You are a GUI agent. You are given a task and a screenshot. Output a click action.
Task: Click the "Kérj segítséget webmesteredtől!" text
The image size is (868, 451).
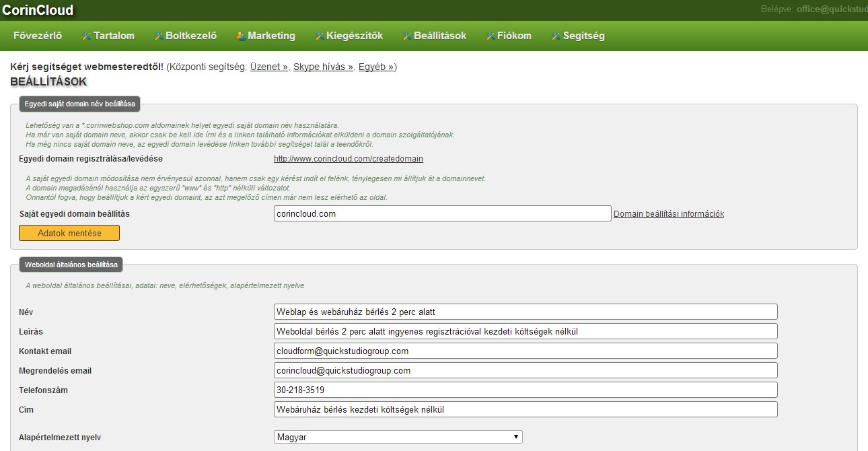point(87,67)
